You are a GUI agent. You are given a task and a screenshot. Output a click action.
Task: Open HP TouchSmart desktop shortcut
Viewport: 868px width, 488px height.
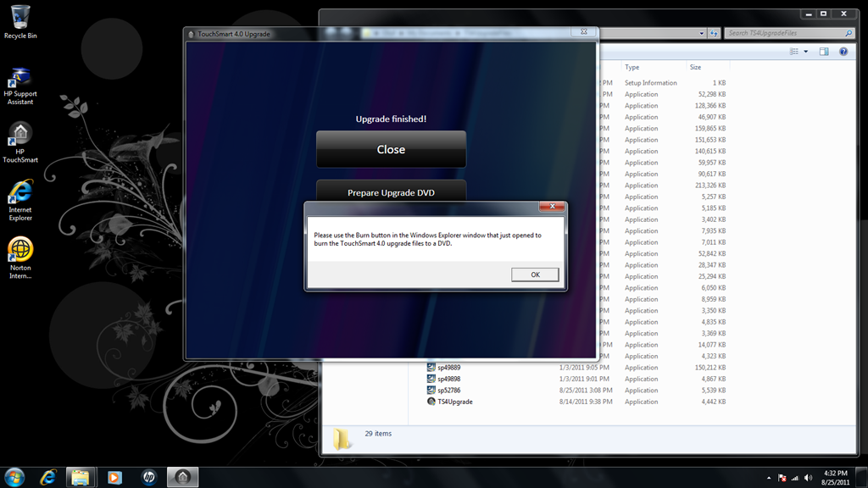click(20, 142)
